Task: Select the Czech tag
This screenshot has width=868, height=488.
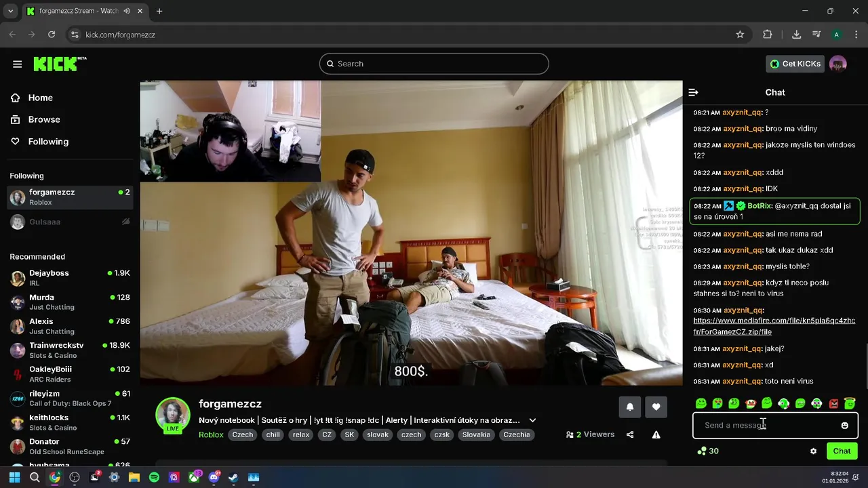Action: 242,434
